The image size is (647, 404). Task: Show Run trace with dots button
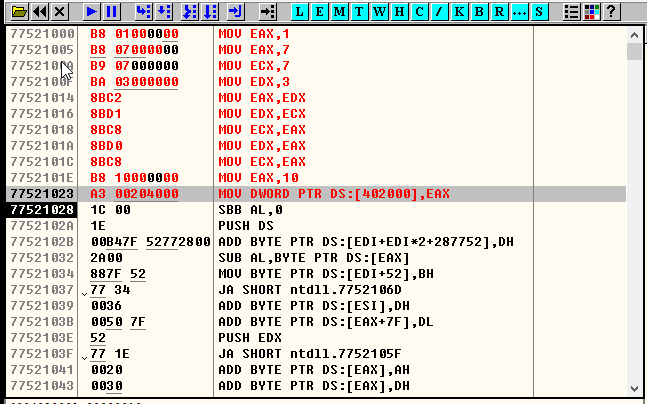click(x=519, y=12)
